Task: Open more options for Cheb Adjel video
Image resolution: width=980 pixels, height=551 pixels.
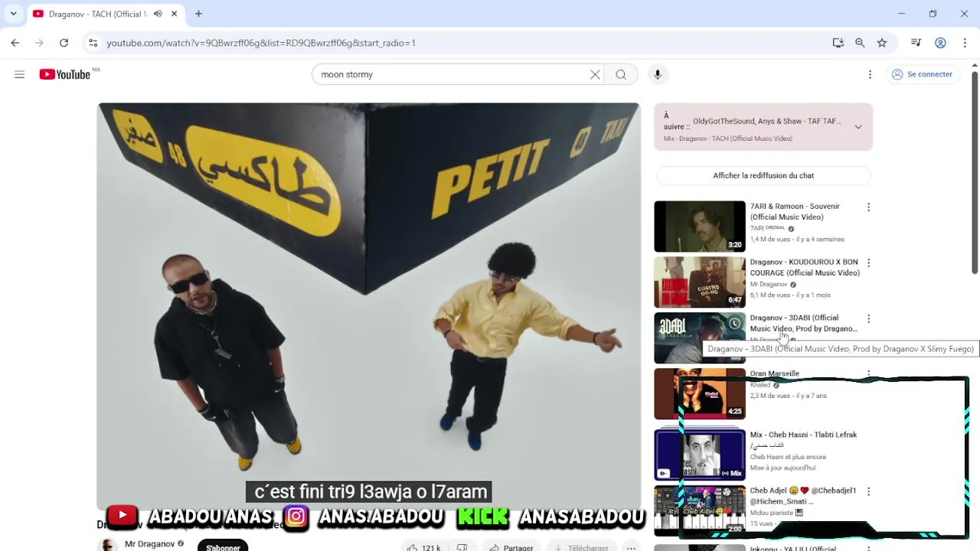Action: (x=868, y=492)
